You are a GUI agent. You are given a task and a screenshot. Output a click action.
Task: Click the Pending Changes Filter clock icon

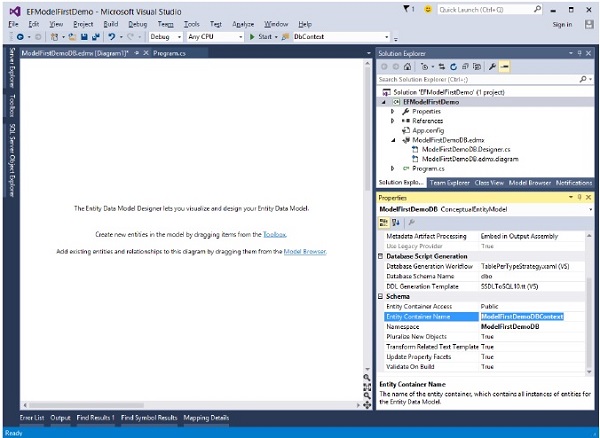coord(424,67)
